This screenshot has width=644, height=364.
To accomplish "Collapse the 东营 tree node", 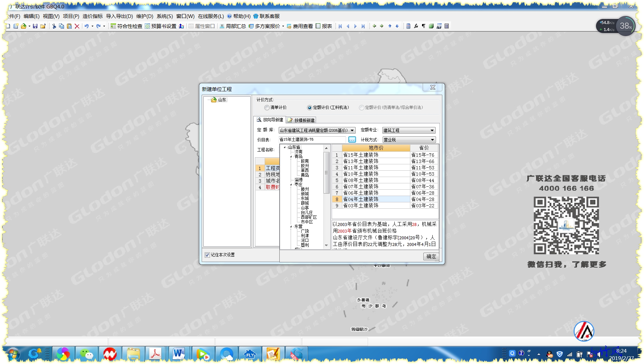I will tap(291, 226).
